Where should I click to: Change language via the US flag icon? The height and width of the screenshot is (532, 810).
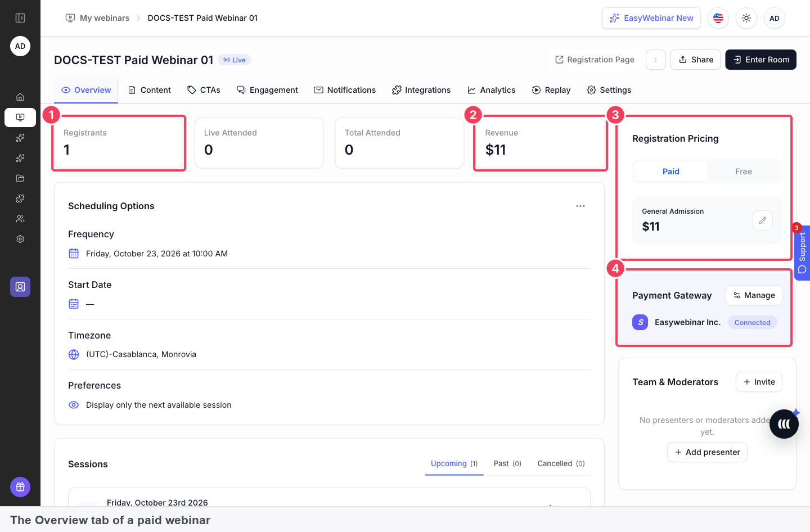pos(718,18)
